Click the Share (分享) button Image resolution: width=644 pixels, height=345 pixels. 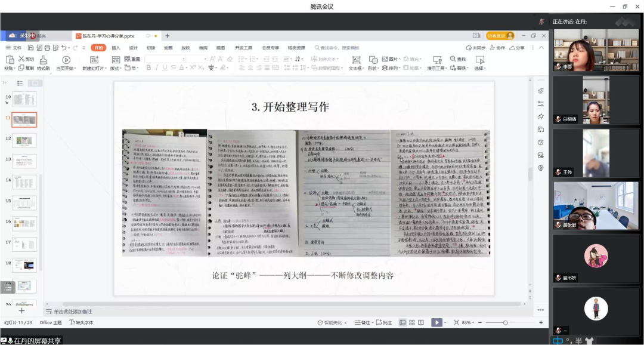click(517, 48)
